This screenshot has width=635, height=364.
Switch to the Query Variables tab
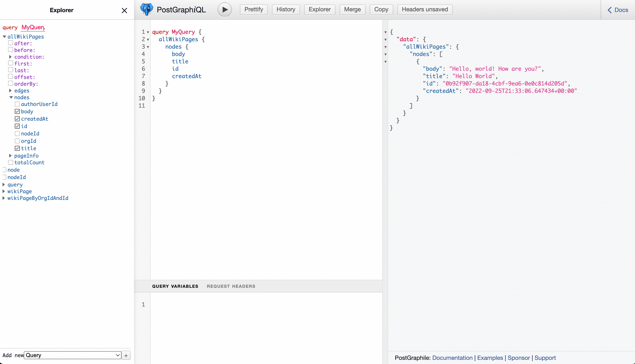(x=175, y=286)
